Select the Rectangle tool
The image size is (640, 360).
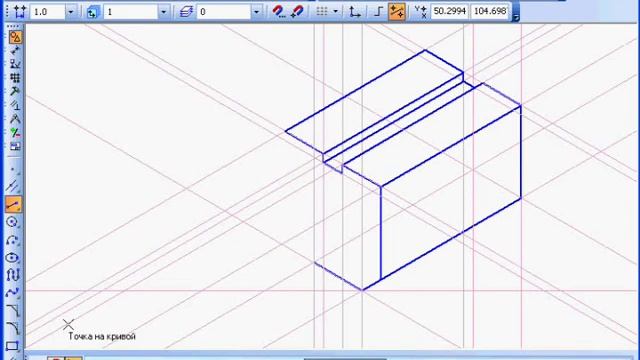[x=13, y=345]
